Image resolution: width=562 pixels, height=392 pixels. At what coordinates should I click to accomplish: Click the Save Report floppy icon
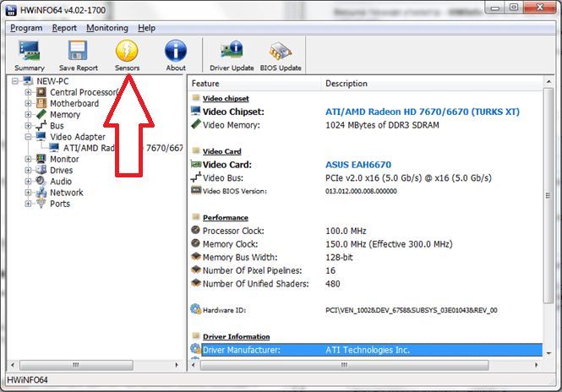[78, 51]
